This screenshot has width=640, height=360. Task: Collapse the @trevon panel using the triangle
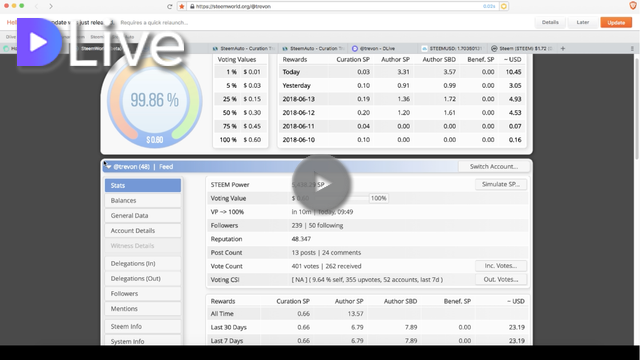point(109,167)
